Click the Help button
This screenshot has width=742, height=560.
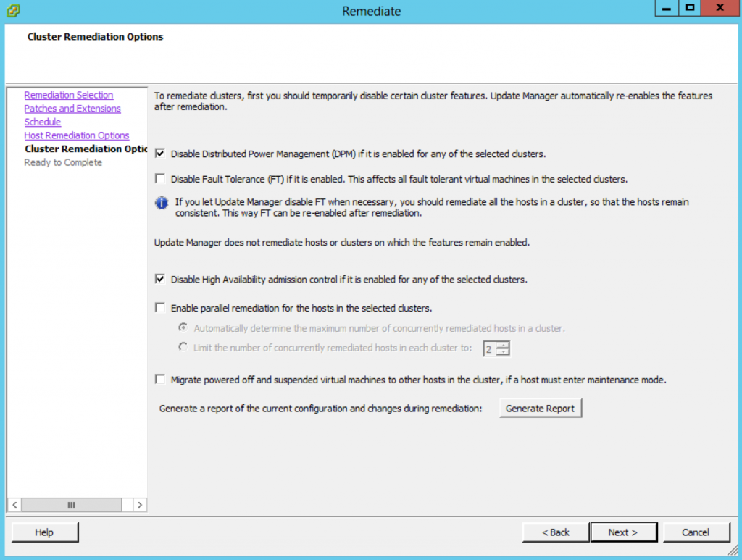tap(44, 532)
